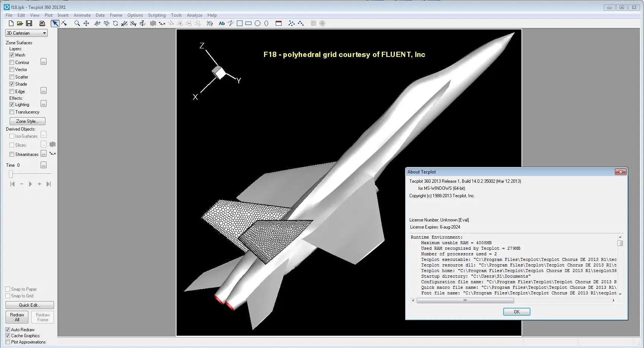Activate the Adjustor tool

click(x=64, y=23)
